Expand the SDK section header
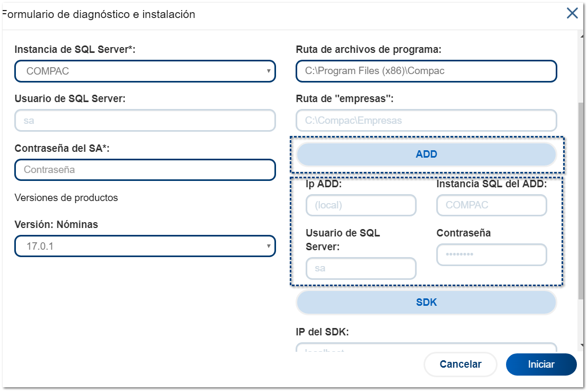 click(x=426, y=303)
